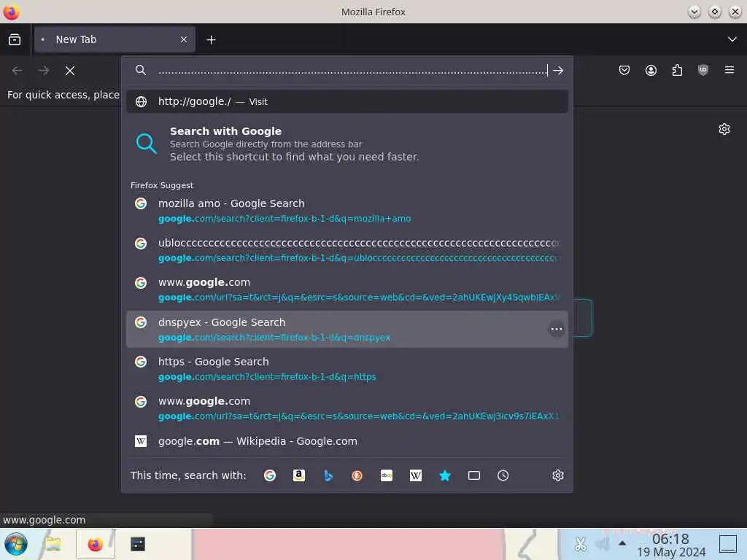This screenshot has height=560, width=747.
Task: Click the show desktop taskbar button
Action: [727, 544]
